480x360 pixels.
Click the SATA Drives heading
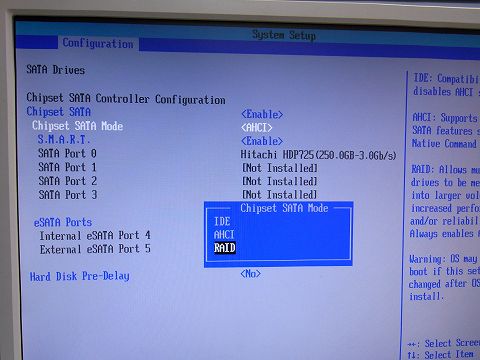(55, 70)
